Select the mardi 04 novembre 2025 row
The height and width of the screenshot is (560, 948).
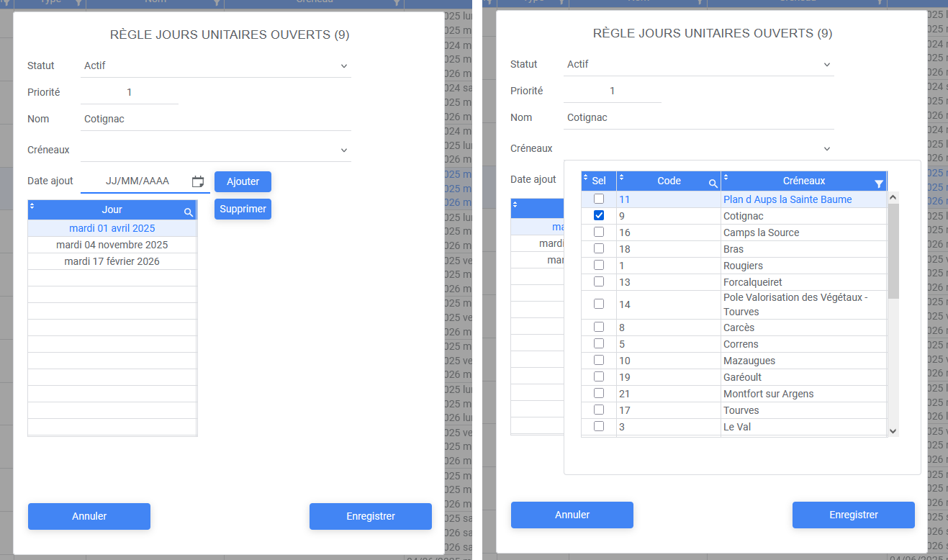pyautogui.click(x=112, y=245)
